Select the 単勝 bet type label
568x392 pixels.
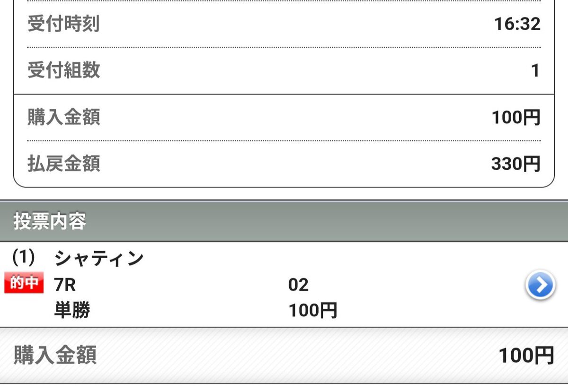pyautogui.click(x=72, y=310)
